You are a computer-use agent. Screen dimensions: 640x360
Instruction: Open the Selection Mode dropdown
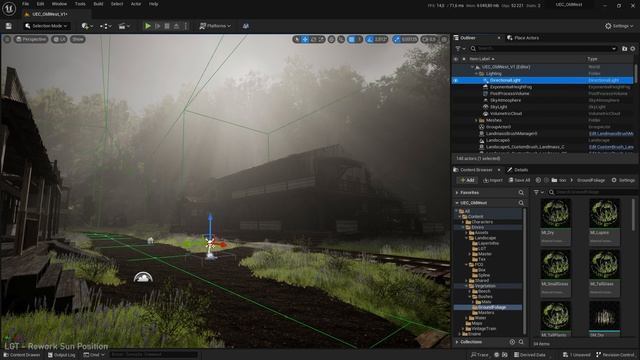[x=46, y=26]
